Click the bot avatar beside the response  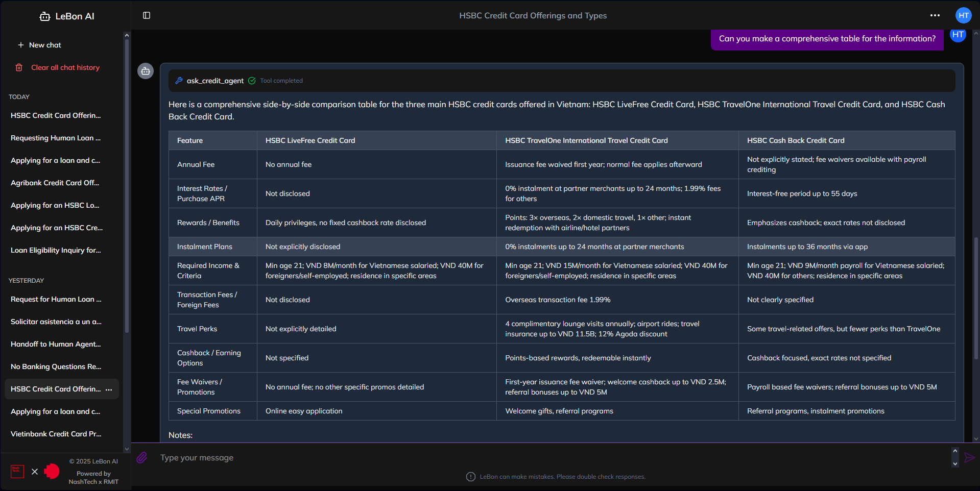tap(146, 71)
